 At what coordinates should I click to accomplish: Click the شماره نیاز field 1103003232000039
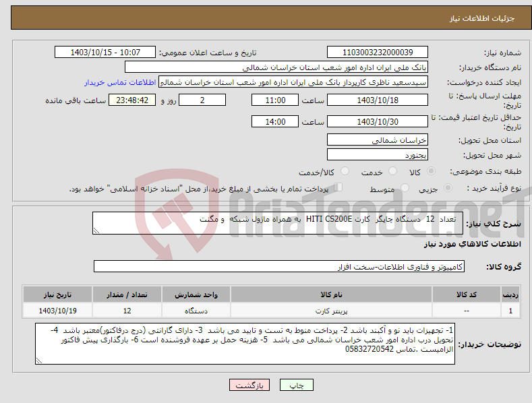point(378,53)
